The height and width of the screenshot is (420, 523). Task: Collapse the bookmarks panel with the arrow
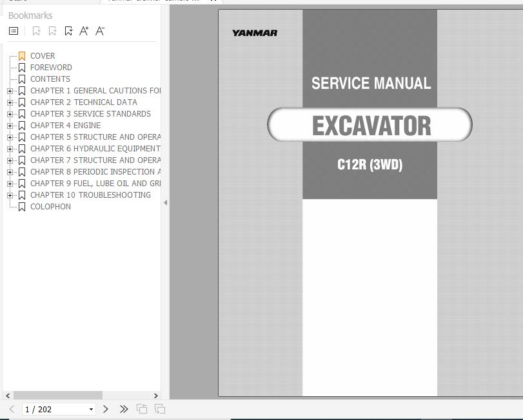[x=166, y=202]
